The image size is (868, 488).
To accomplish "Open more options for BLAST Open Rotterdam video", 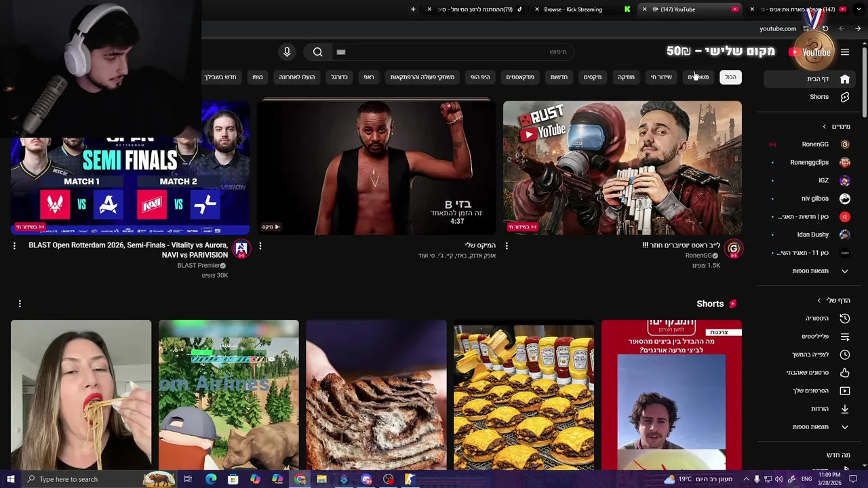I will point(14,246).
